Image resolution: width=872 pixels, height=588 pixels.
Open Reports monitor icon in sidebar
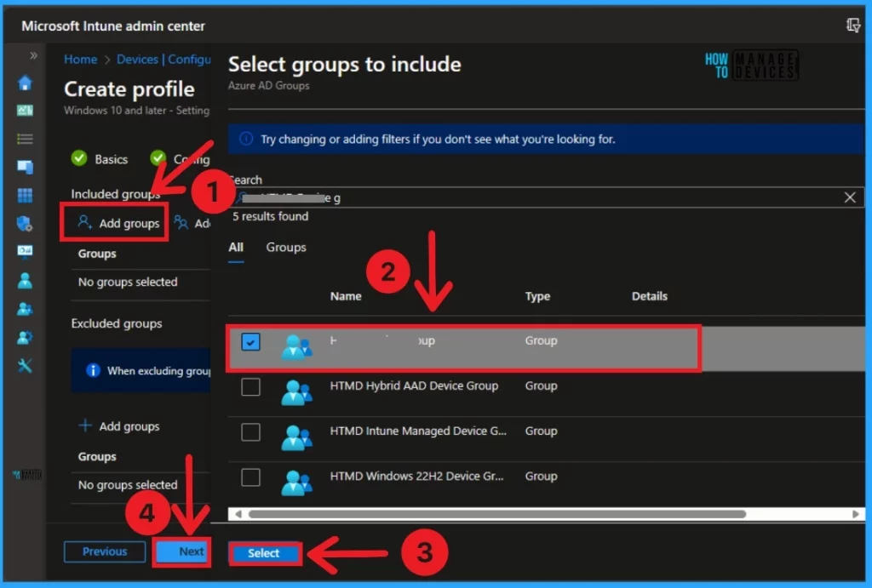tap(25, 252)
